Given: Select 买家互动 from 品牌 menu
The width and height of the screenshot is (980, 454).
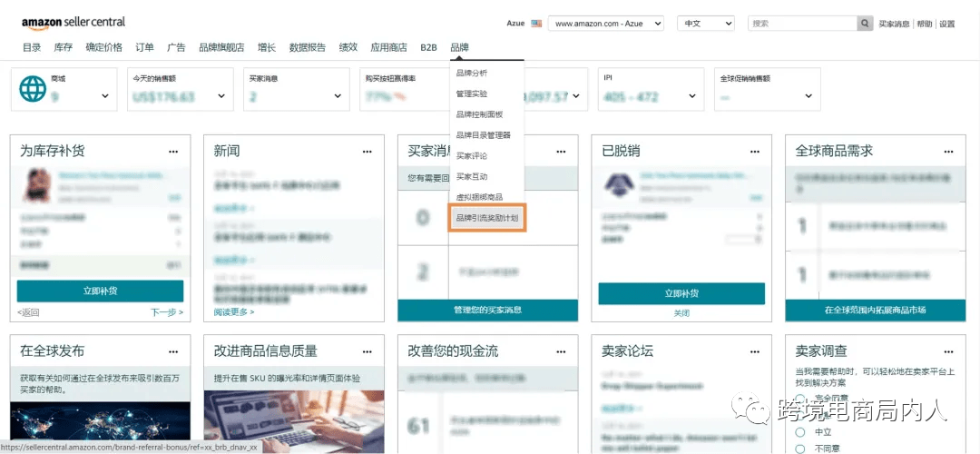Looking at the screenshot, I should pos(472,177).
